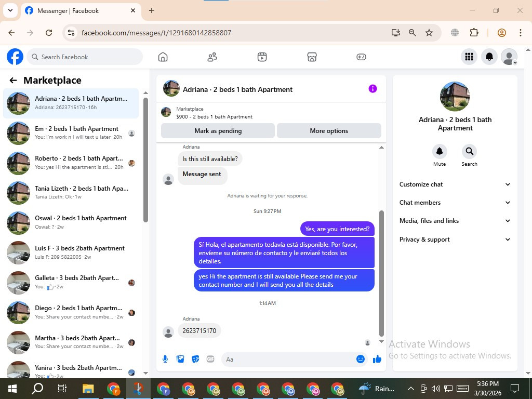Screen dimensions: 532x399
Task: Open the browser zoom magnifier icon
Action: 412,33
